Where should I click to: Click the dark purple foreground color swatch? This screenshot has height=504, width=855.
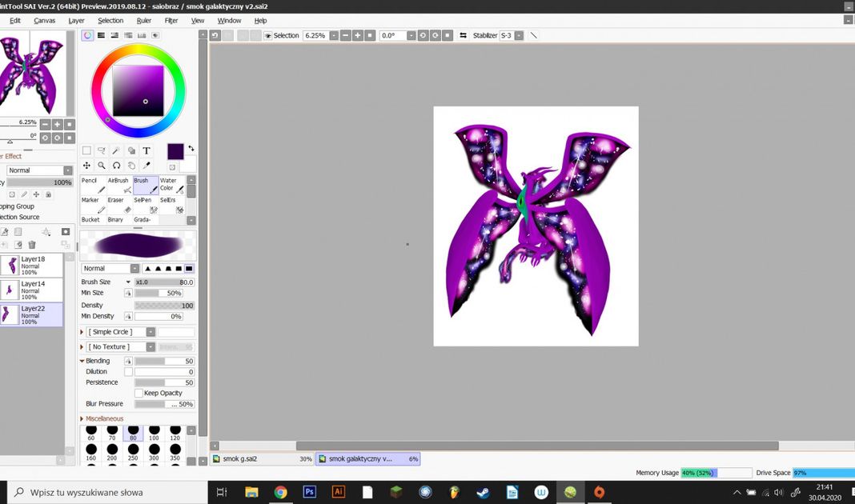pos(175,151)
